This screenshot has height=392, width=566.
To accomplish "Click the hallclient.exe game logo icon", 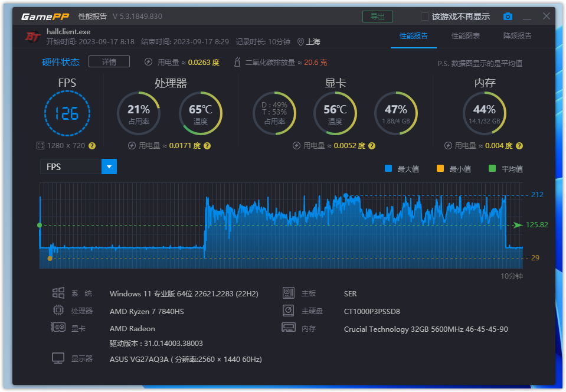I will (x=32, y=37).
